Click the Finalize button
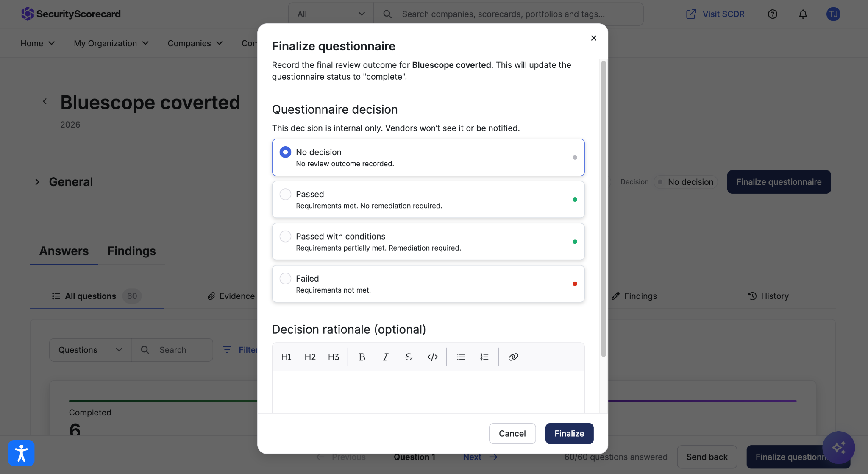 [x=569, y=433]
